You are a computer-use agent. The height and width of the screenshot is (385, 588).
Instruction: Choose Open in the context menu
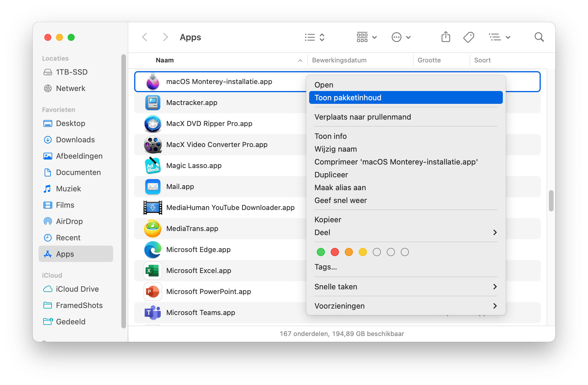coord(406,85)
